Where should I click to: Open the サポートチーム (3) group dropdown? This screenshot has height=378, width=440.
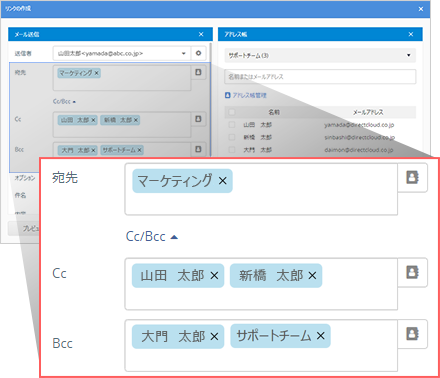click(x=320, y=55)
